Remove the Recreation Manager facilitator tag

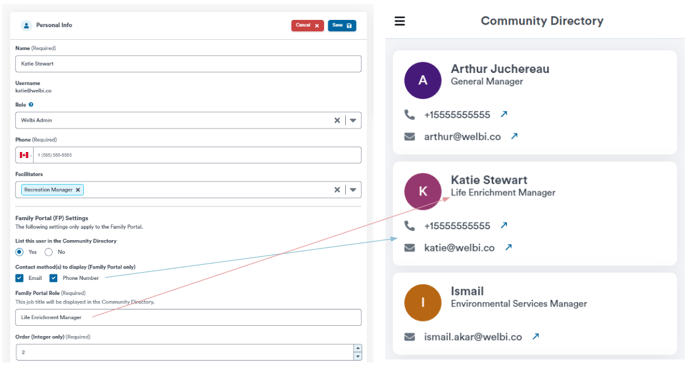[x=78, y=190]
